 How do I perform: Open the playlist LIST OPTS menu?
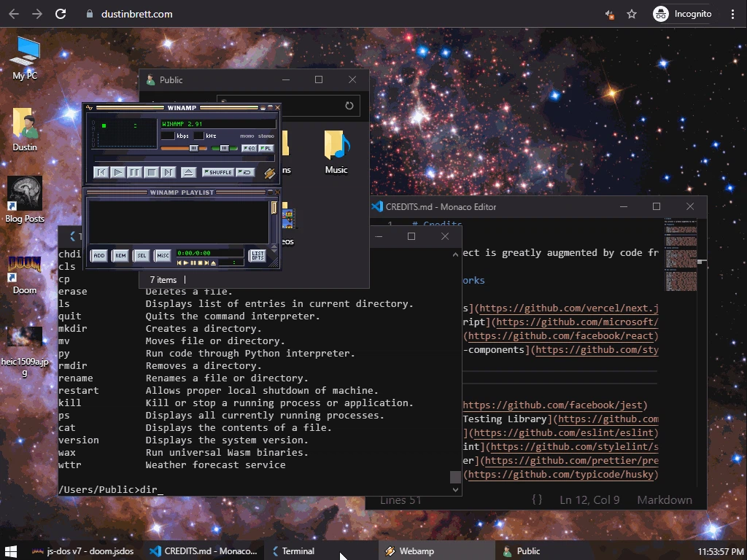[258, 255]
